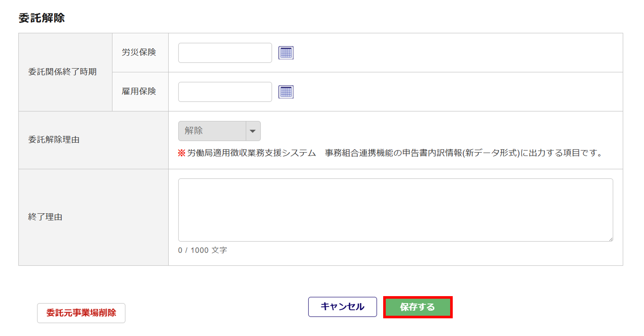The height and width of the screenshot is (336, 644).
Task: Open the 委託解除理由 dropdown showing 解除
Action: point(213,131)
